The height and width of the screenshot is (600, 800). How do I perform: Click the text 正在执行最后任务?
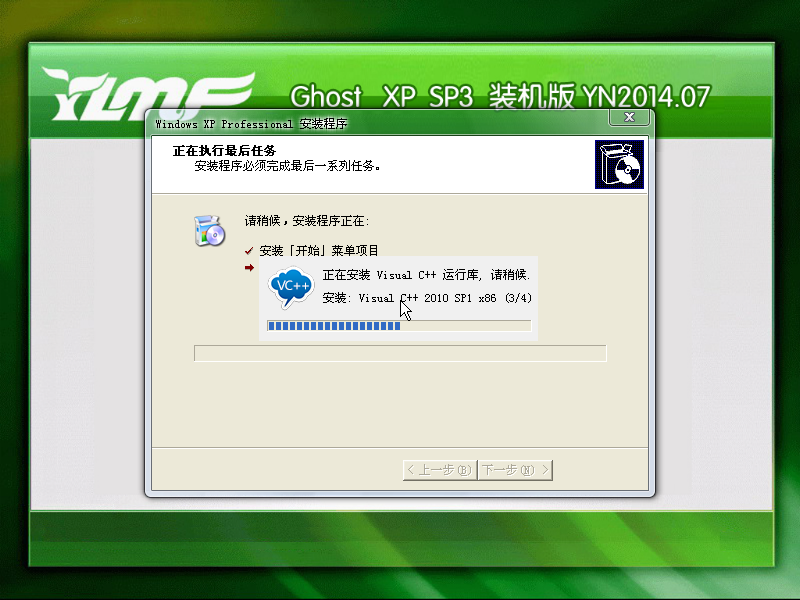click(x=224, y=151)
